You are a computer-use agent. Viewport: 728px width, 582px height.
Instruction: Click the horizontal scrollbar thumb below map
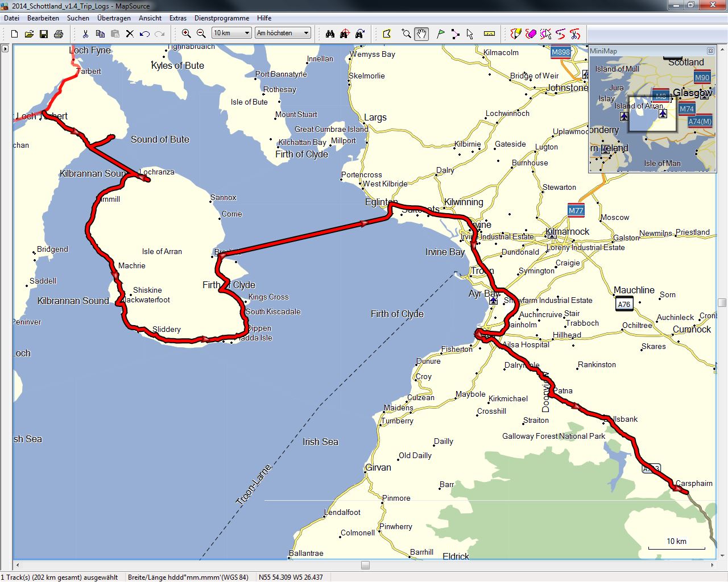point(365,566)
